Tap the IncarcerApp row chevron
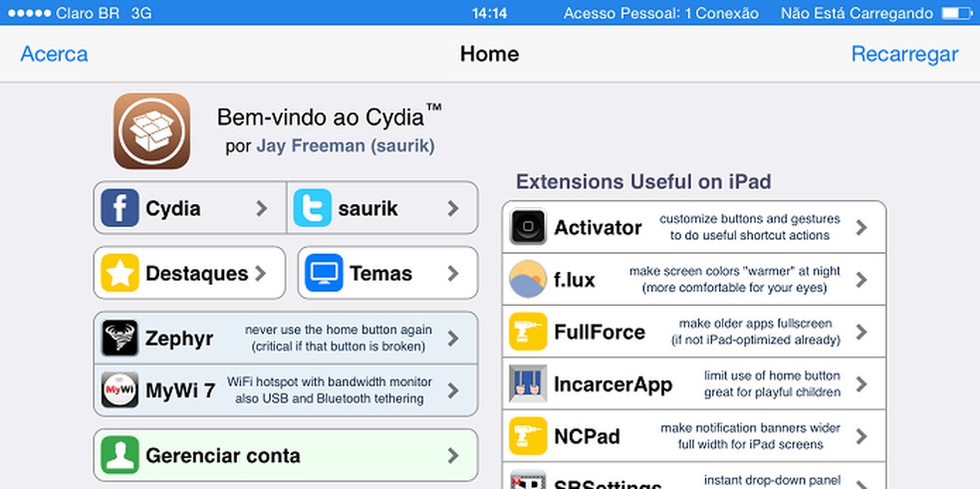The image size is (980, 489). click(x=861, y=384)
